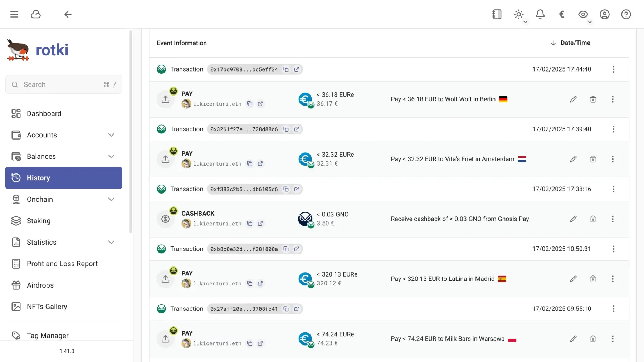Click the currency symbol icon in the toolbar
Viewport: 644px width, 362px height.
click(561, 14)
